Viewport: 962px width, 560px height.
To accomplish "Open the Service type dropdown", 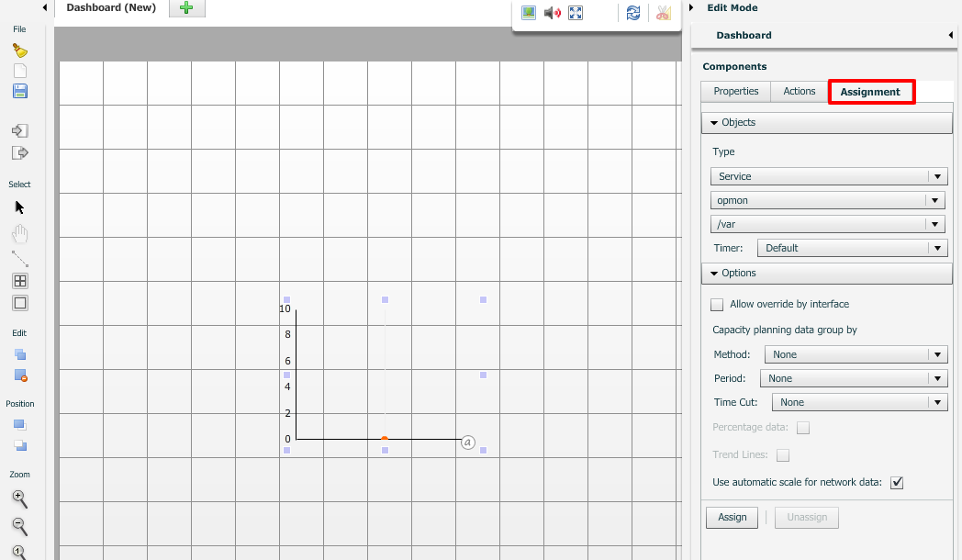I will point(827,176).
